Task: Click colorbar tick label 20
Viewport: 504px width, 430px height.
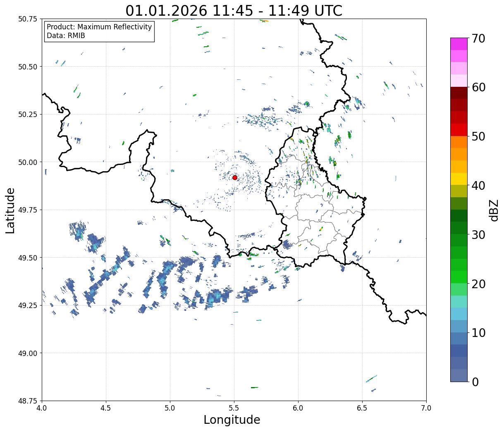Action: [478, 284]
